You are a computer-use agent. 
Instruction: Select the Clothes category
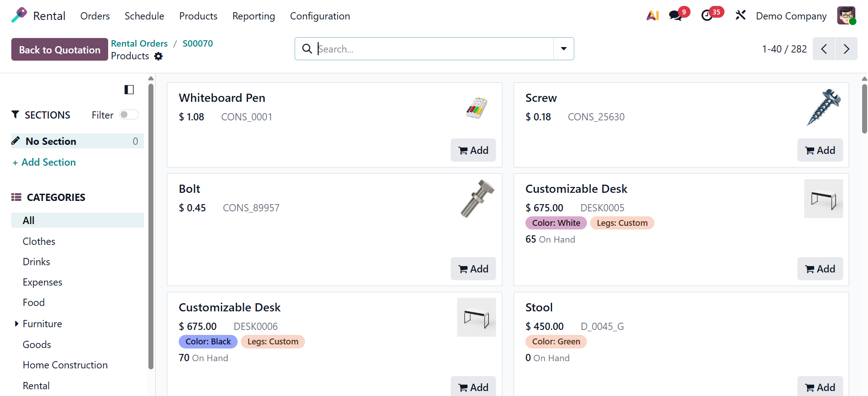tap(39, 241)
